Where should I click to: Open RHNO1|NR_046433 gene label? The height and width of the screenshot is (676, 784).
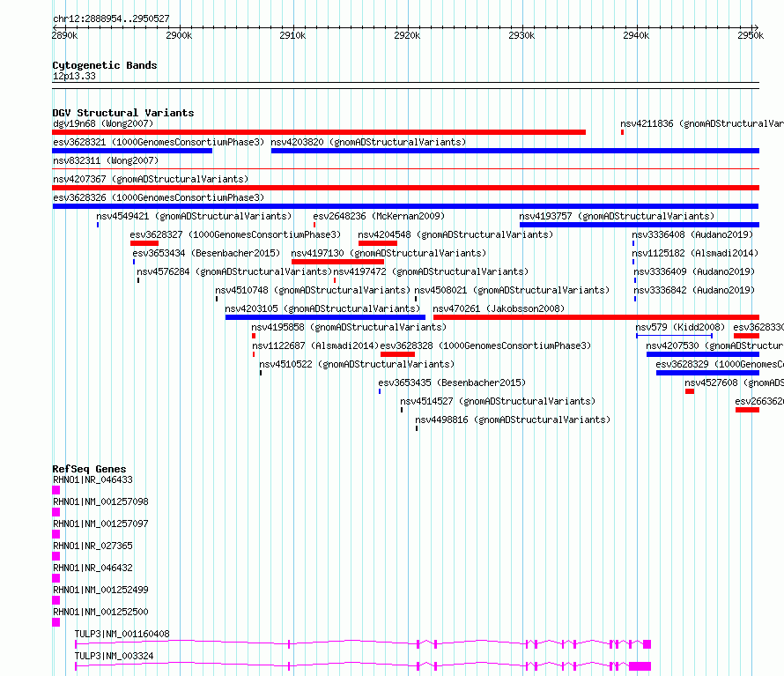[x=93, y=479]
